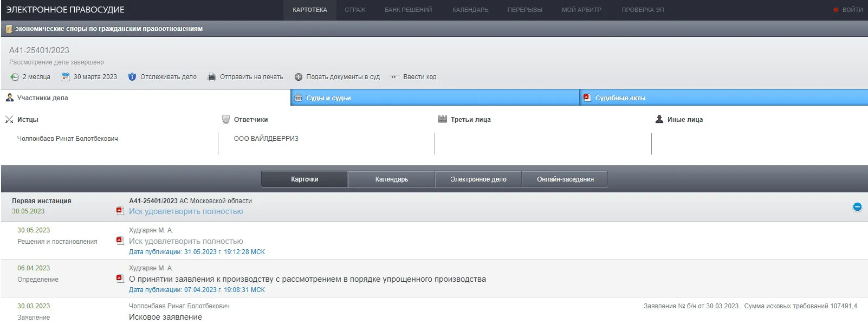Switch to the КАЛЕНДАРЬ top menu item

[x=470, y=10]
